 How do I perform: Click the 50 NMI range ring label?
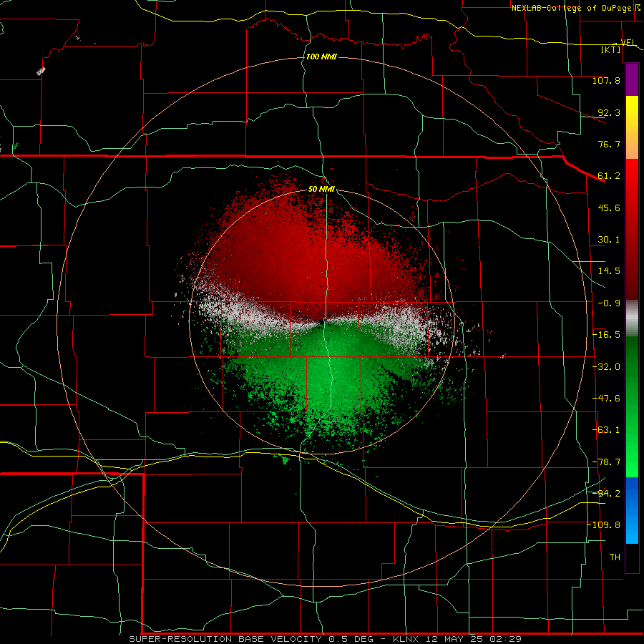(321, 190)
